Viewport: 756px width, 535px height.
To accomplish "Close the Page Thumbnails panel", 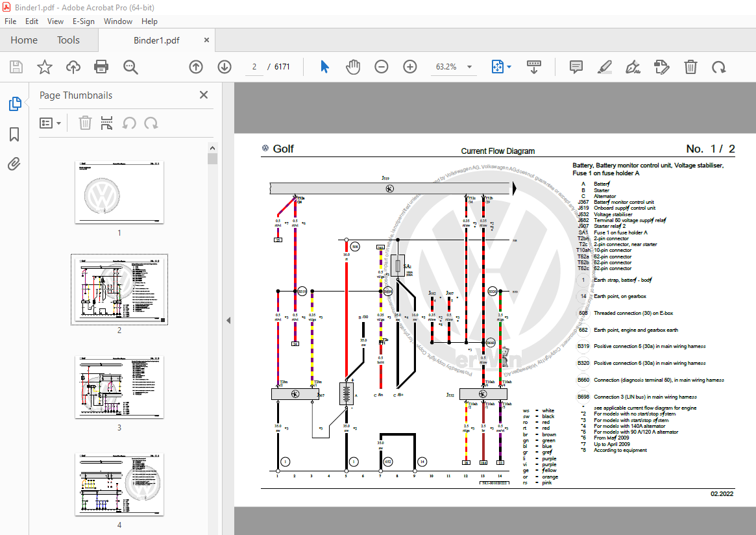I will coord(204,95).
